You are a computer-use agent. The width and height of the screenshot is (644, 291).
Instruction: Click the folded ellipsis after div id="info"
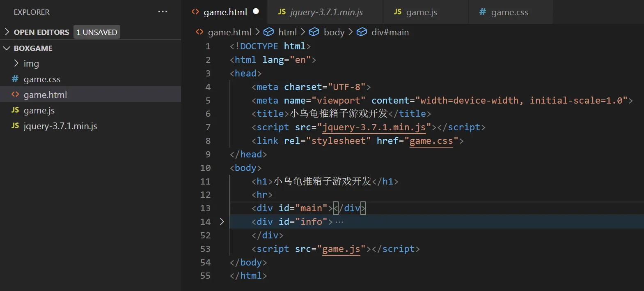339,222
